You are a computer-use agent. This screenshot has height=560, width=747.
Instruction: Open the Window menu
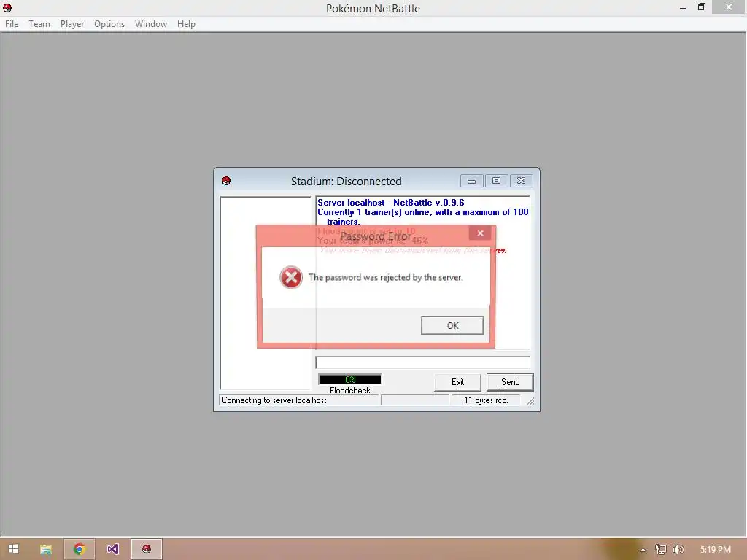[150, 24]
